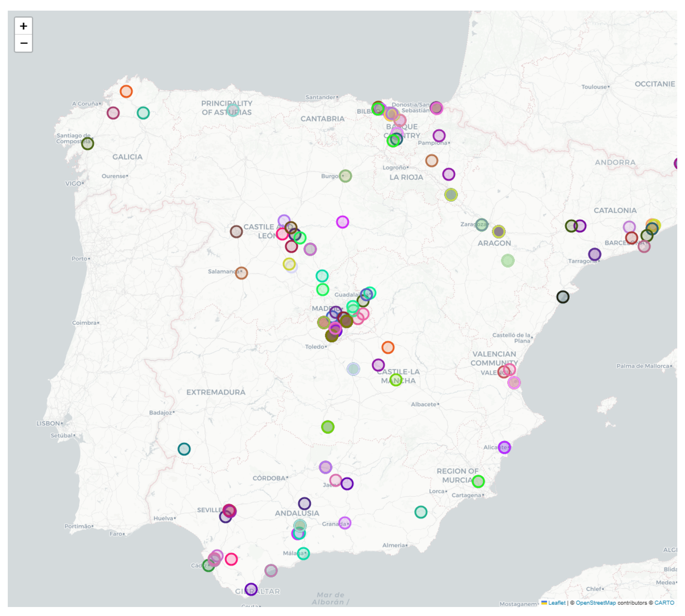Image resolution: width=685 pixels, height=616 pixels.
Task: Select the green marker at Burgos
Action: [x=345, y=176]
